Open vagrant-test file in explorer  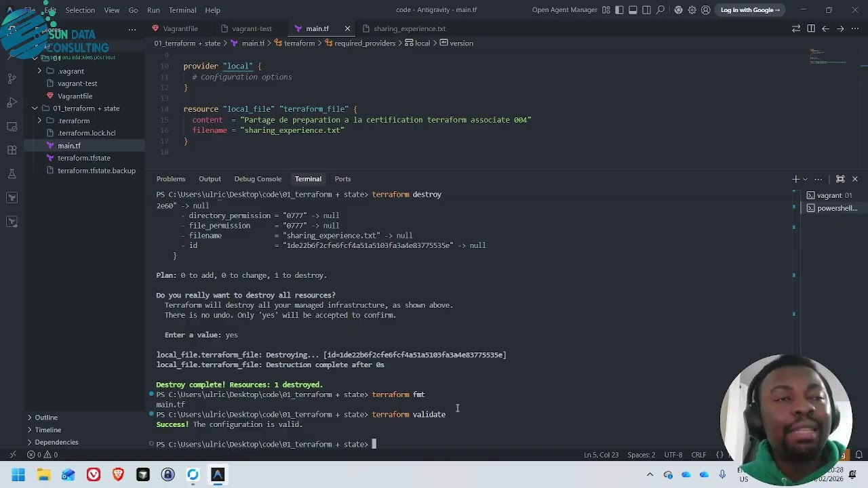click(77, 83)
